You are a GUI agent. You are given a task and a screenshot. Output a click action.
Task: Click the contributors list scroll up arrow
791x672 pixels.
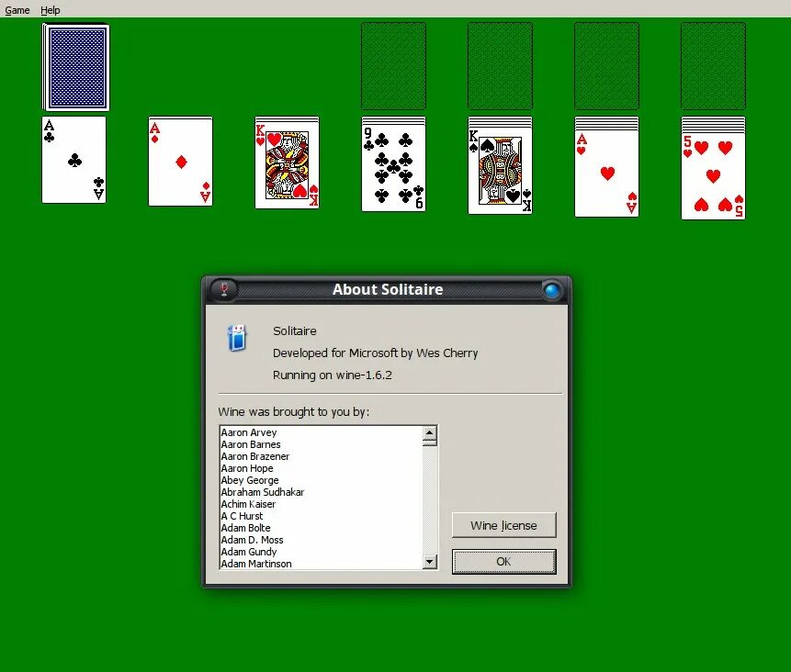click(430, 432)
